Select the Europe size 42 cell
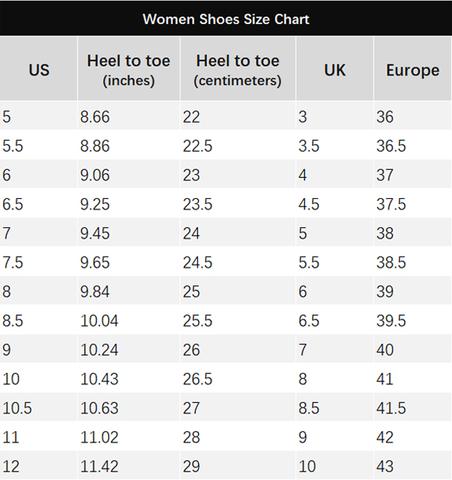 point(413,437)
